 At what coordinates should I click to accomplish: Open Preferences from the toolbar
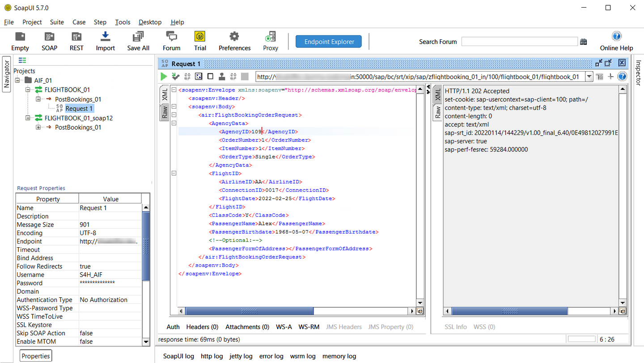pyautogui.click(x=234, y=37)
